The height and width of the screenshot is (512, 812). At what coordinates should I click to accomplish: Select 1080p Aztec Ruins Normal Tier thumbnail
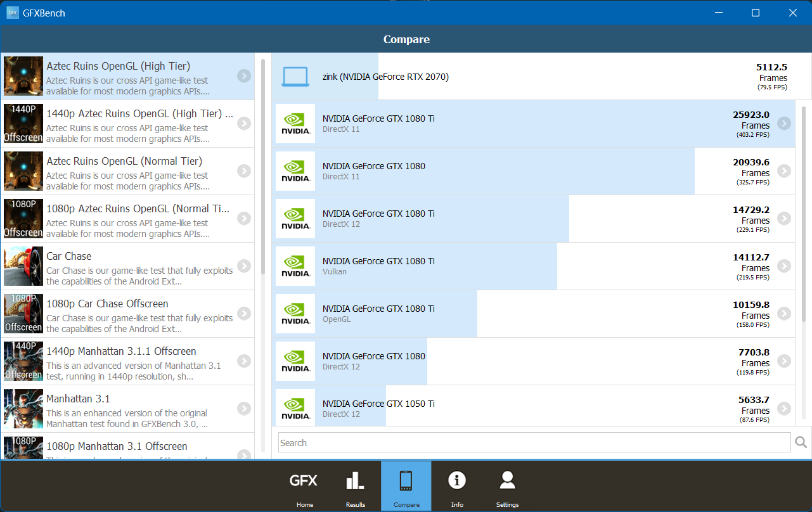click(x=23, y=219)
